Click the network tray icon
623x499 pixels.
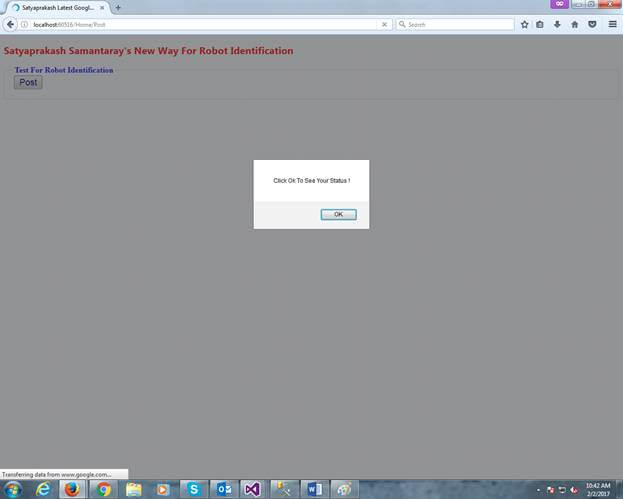[x=562, y=490]
